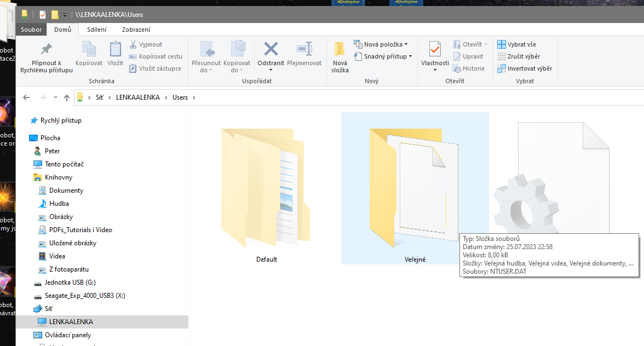Select Jednotka USB (G:) drive
The width and height of the screenshot is (644, 346).
[70, 282]
